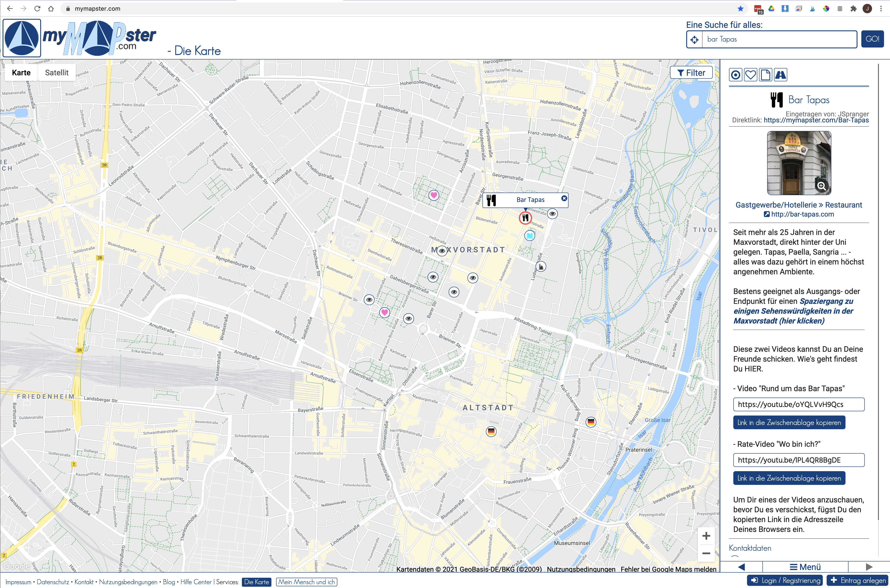This screenshot has height=588, width=890.
Task: Open the red password manager extension
Action: coord(758,9)
